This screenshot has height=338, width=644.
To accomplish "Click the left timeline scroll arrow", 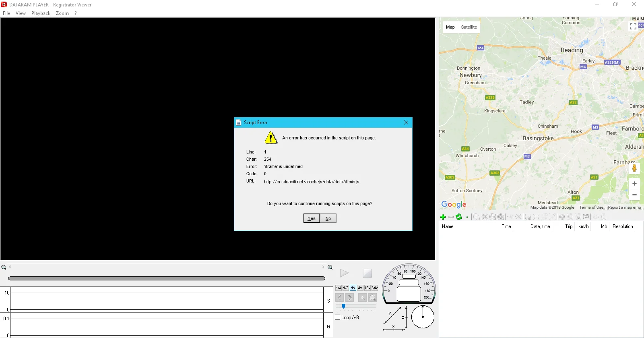I will (x=10, y=267).
